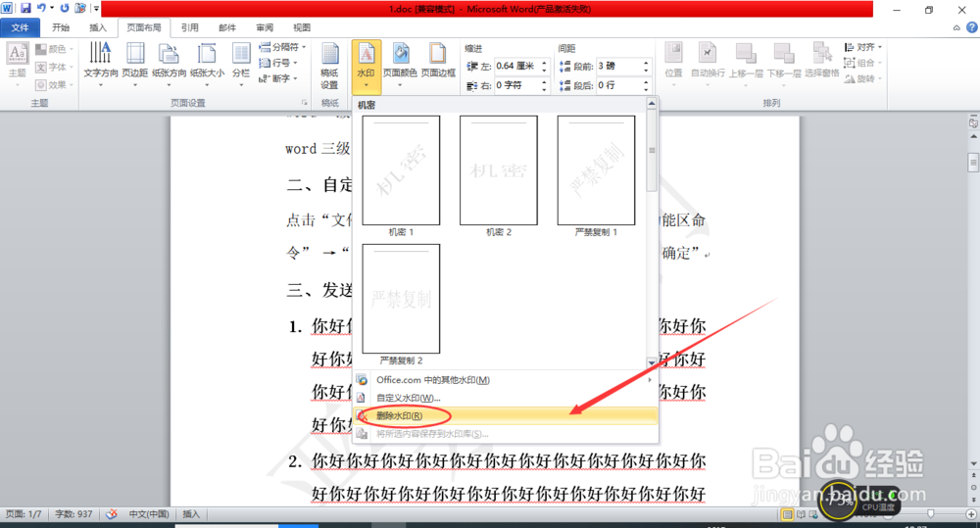Open the 页面设置 dialog launcher
The image size is (980, 528).
pyautogui.click(x=305, y=103)
